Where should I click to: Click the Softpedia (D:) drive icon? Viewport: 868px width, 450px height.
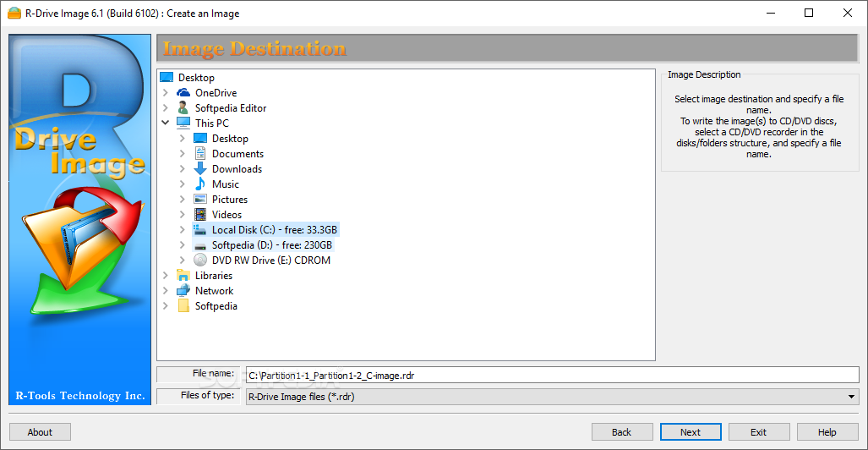200,245
